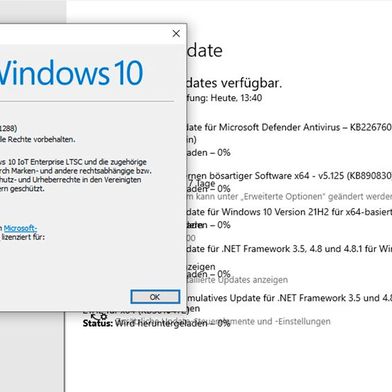This screenshot has height=392, width=392.
Task: Select the 'lizenziert für:' text
Action: pos(23,237)
